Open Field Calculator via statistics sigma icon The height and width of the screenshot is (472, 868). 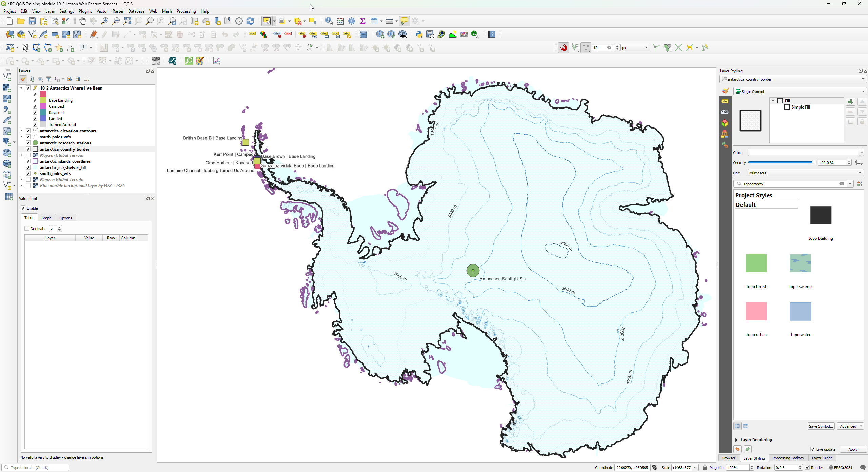pyautogui.click(x=363, y=21)
